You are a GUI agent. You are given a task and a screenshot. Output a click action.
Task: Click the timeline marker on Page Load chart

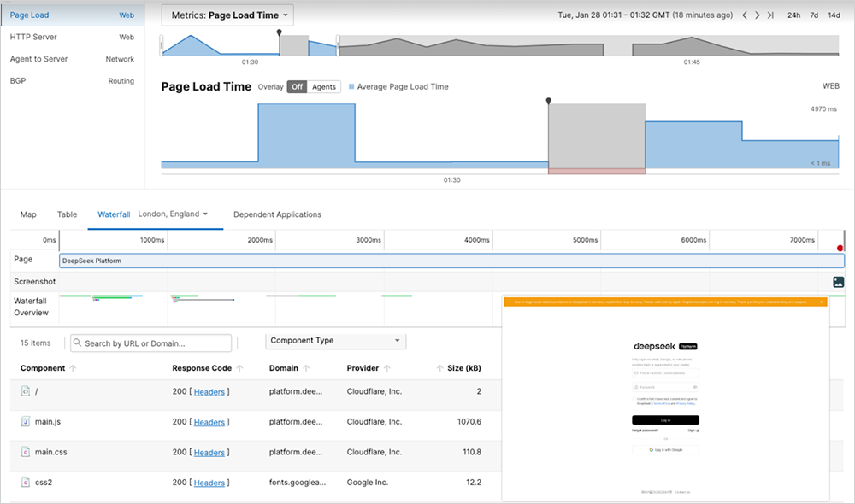point(549,101)
